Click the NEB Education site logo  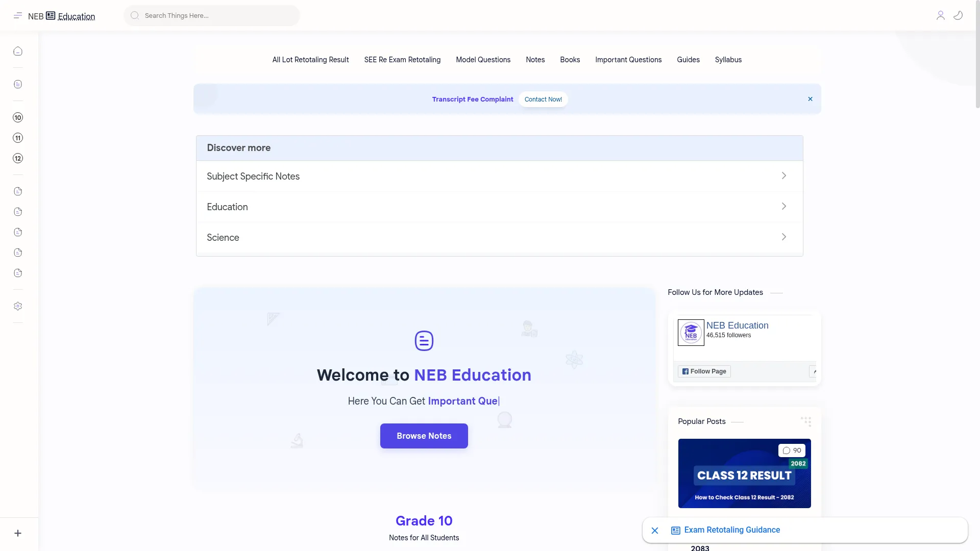pyautogui.click(x=61, y=16)
